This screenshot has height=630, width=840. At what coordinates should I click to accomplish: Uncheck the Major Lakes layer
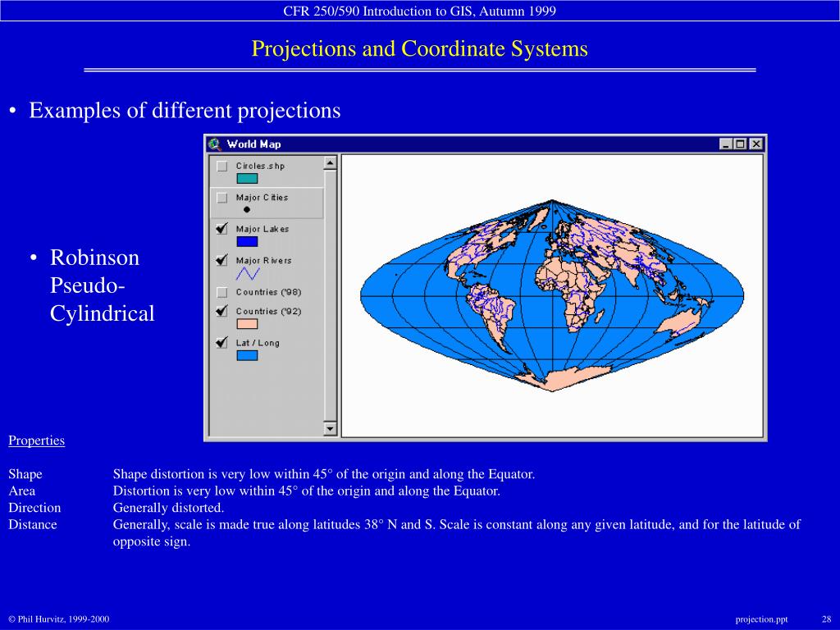pyautogui.click(x=221, y=229)
